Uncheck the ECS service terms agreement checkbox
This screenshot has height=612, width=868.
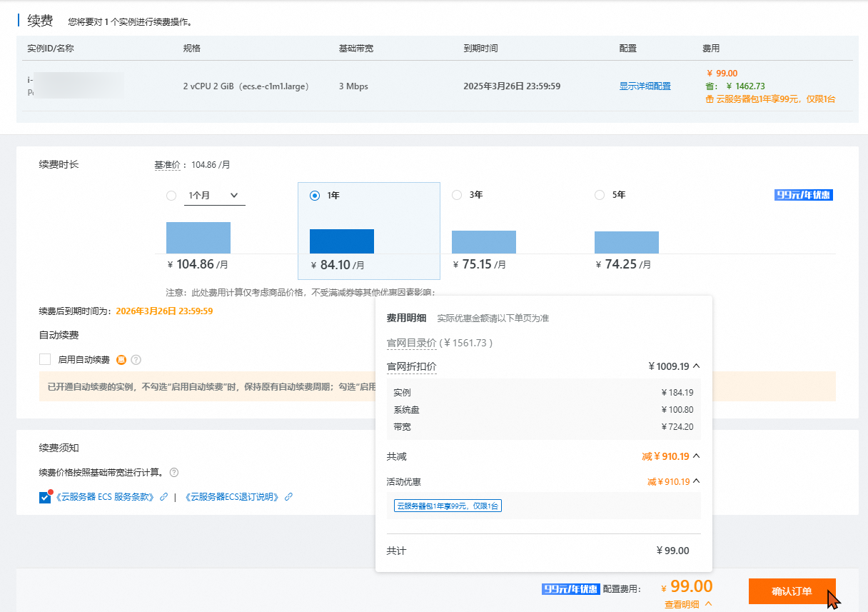tap(45, 497)
